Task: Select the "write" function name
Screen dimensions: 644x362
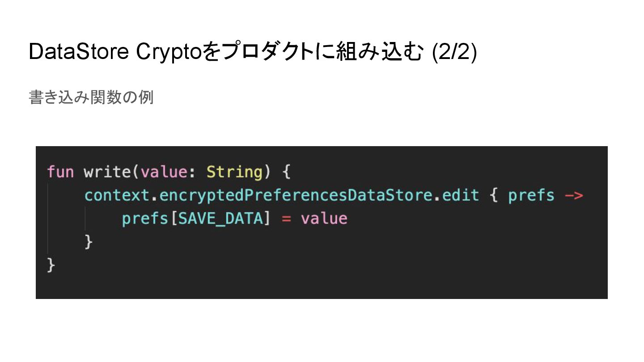Action: click(x=108, y=172)
